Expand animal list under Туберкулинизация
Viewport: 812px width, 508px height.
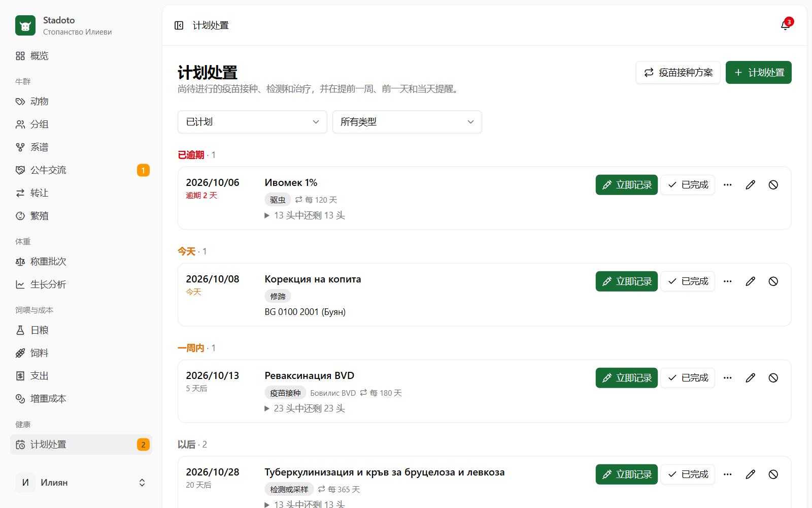click(x=304, y=504)
